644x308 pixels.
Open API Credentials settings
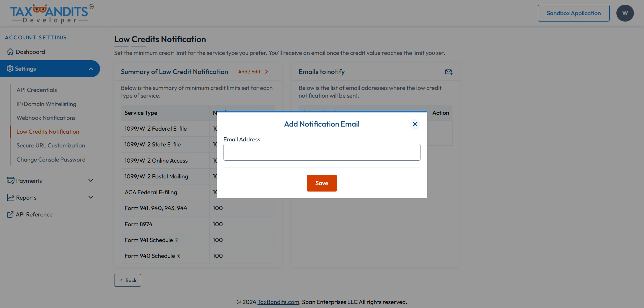click(x=36, y=90)
